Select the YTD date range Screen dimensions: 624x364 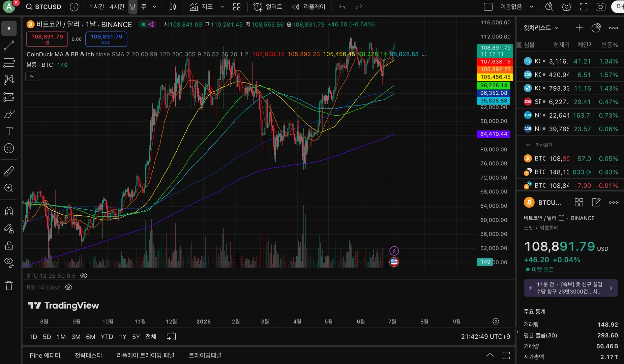pyautogui.click(x=107, y=337)
